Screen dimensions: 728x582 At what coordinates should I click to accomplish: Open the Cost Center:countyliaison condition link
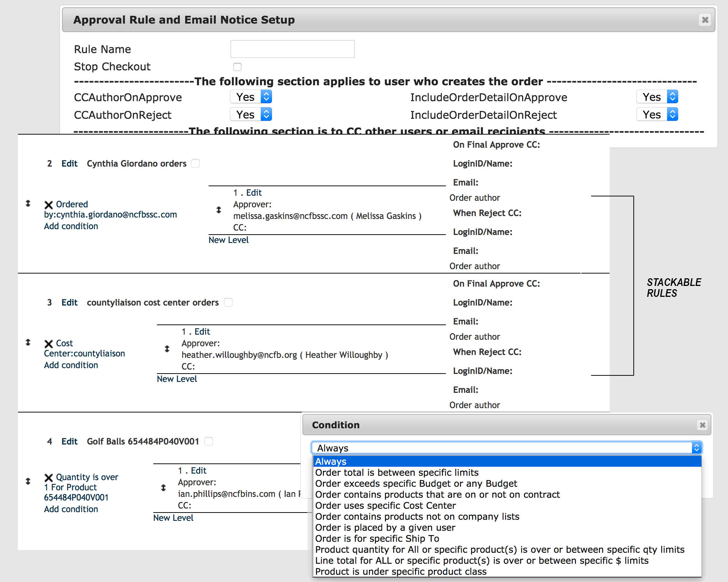click(84, 348)
